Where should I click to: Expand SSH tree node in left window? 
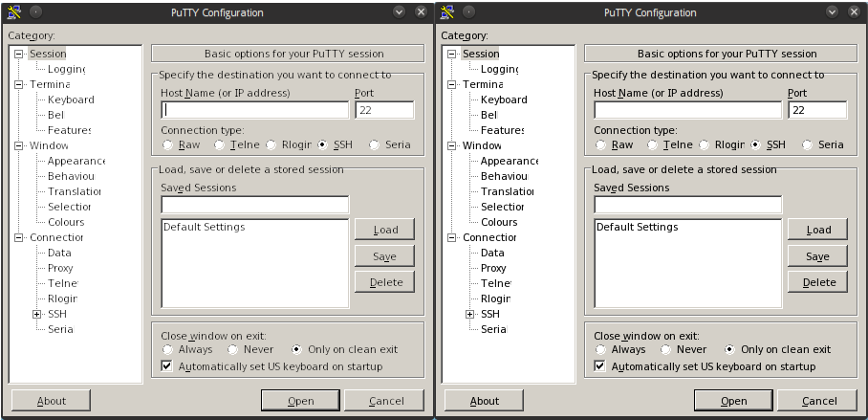coord(37,314)
